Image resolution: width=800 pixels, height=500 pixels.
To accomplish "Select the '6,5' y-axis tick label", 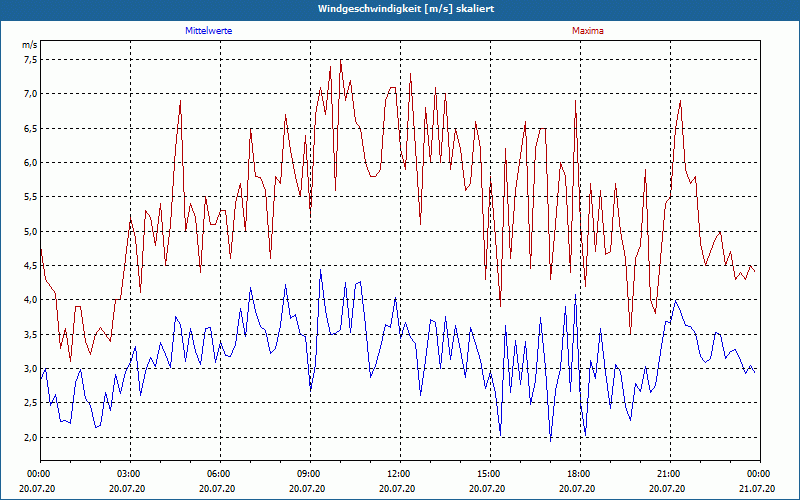I will tap(30, 129).
